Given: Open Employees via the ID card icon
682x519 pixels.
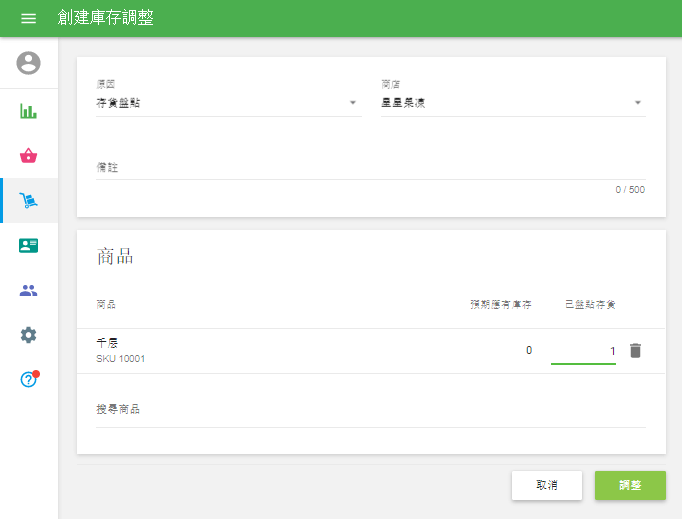Looking at the screenshot, I should (29, 246).
